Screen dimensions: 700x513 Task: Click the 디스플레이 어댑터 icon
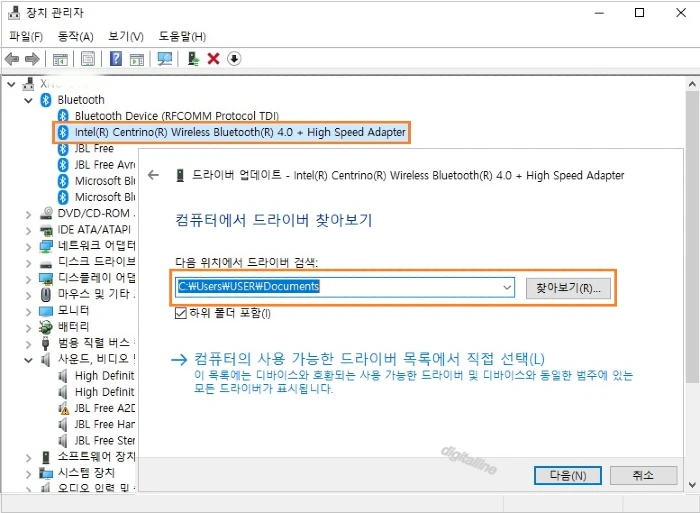[46, 279]
